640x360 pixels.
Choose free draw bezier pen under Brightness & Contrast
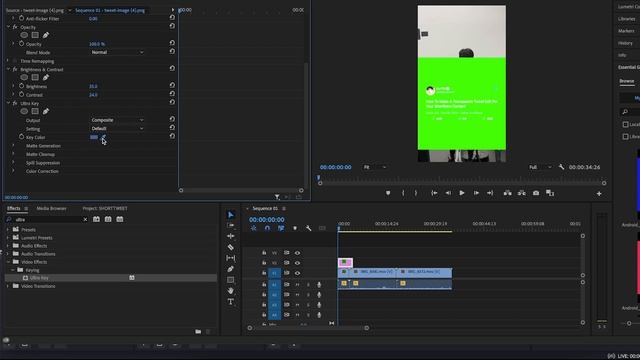click(x=46, y=78)
